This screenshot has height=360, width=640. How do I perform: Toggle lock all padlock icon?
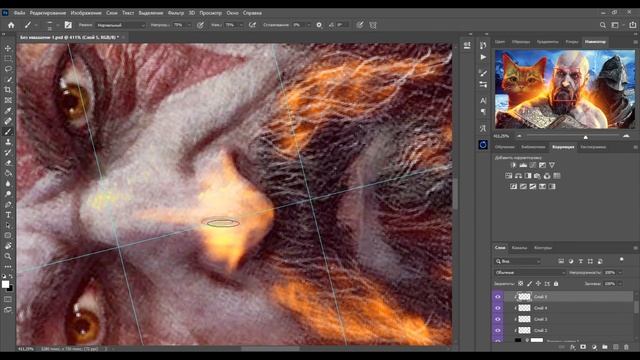556,283
